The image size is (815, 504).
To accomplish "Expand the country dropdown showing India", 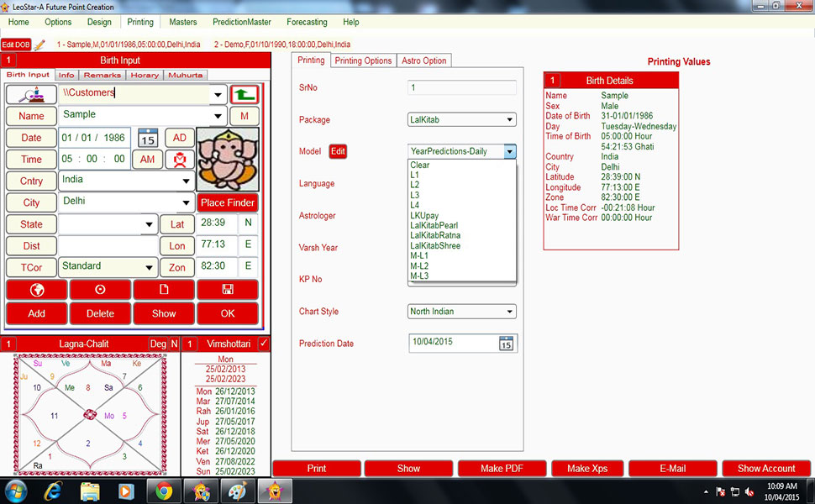I will (186, 181).
